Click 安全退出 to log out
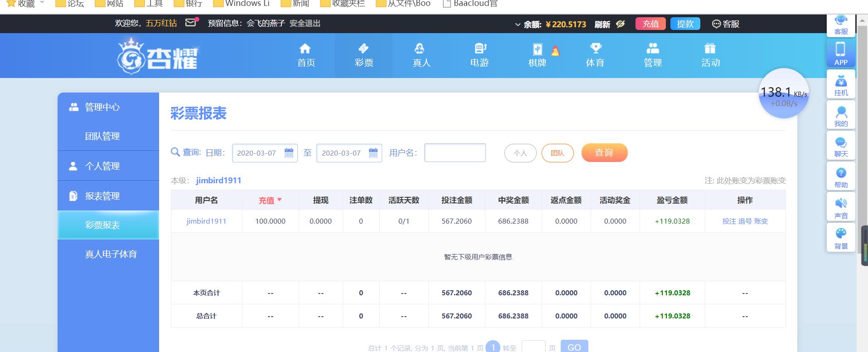 pos(305,23)
